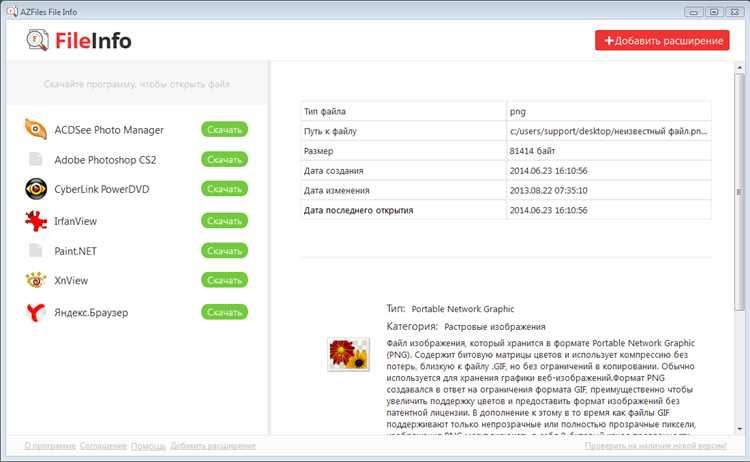
Task: Maximize the AZFiles File Info window
Action: coord(714,12)
